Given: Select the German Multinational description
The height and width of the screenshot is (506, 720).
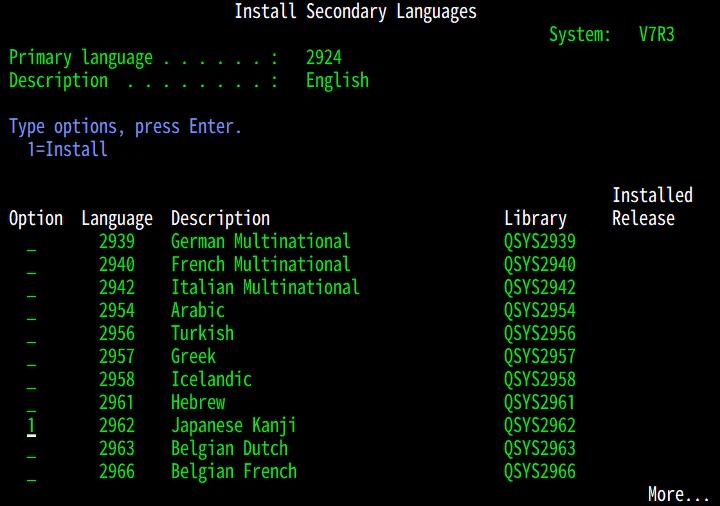Looking at the screenshot, I should [260, 242].
